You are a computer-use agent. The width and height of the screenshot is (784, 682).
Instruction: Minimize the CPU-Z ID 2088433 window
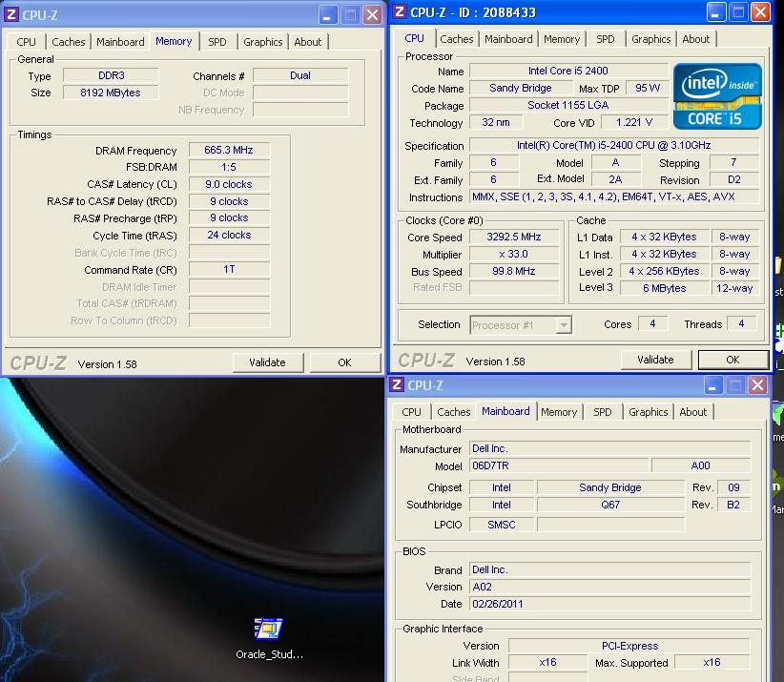point(716,12)
